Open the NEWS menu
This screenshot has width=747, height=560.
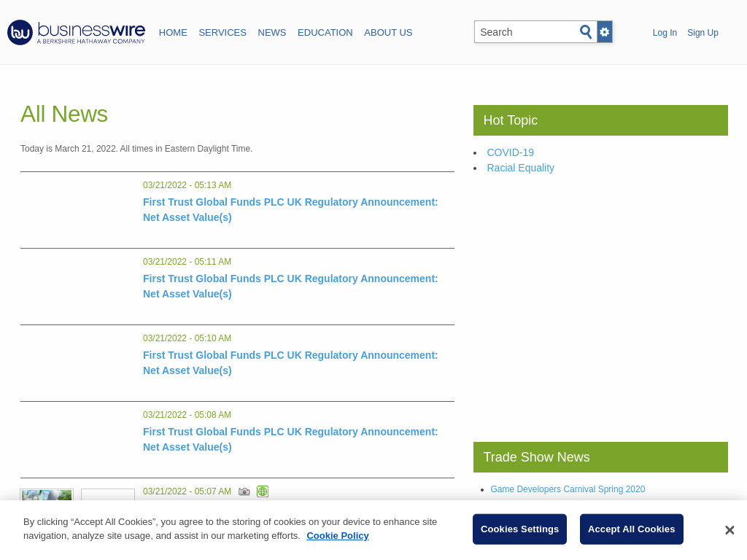(272, 32)
